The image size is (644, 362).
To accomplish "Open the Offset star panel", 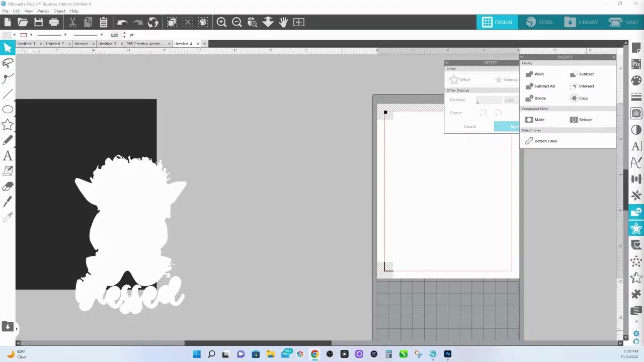I will (636, 229).
